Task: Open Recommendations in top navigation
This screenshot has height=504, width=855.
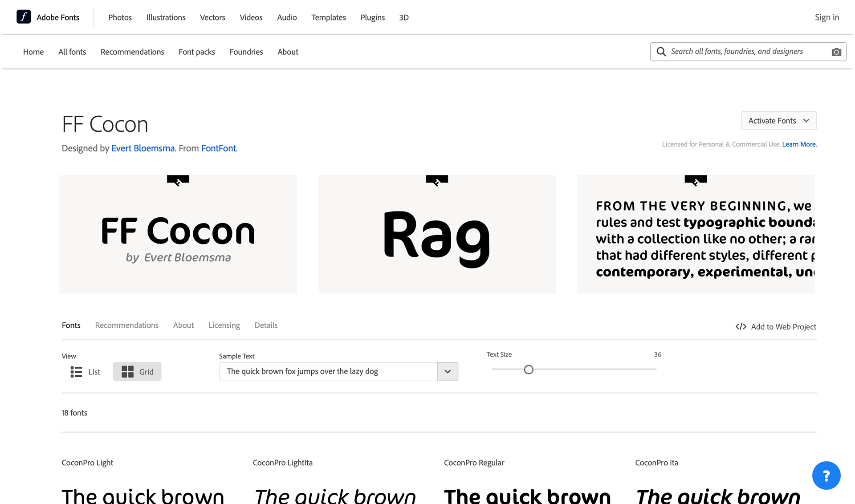Action: click(x=132, y=52)
